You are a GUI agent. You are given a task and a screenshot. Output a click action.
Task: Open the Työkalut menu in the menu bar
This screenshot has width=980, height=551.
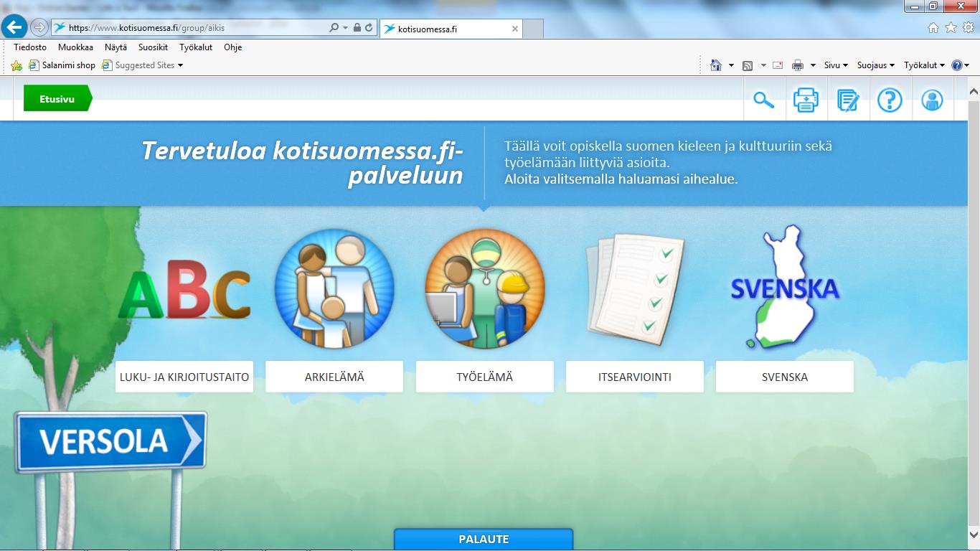pyautogui.click(x=196, y=47)
